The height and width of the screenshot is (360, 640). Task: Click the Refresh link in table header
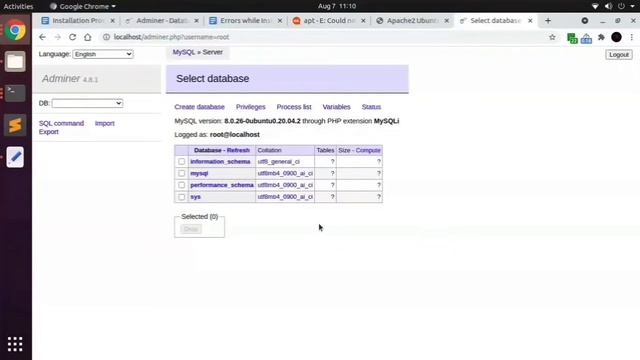(238, 150)
